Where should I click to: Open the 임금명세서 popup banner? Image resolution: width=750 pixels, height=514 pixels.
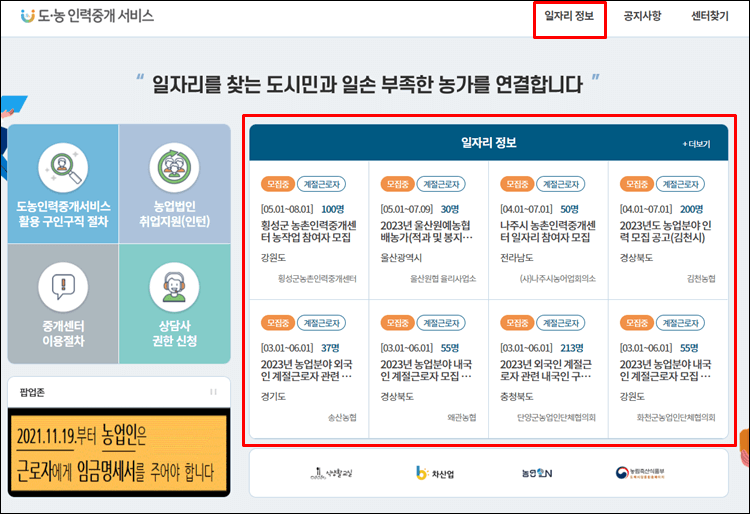click(119, 452)
